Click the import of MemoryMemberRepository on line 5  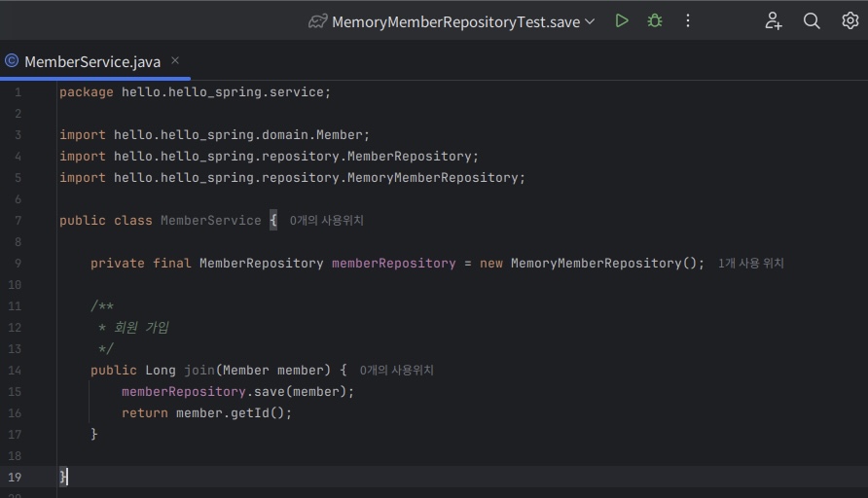292,178
